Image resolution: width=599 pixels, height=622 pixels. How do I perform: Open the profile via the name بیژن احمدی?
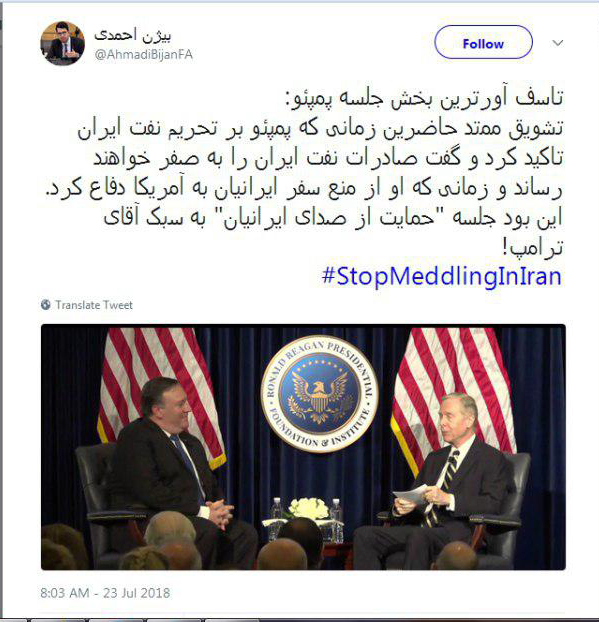tap(132, 35)
